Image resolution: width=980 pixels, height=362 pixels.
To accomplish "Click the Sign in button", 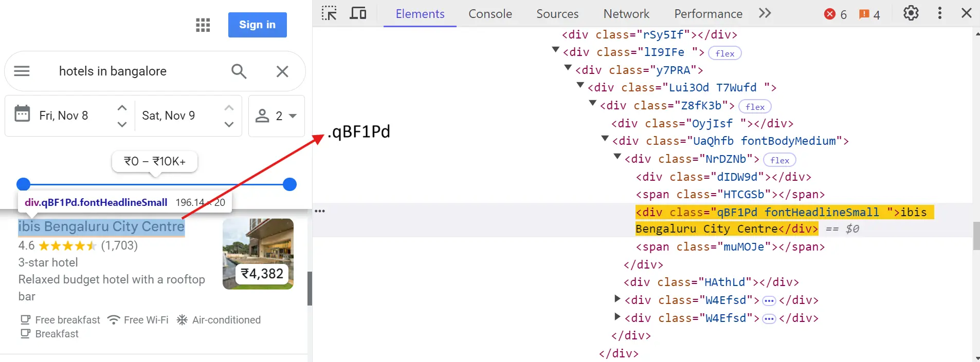I will tap(257, 25).
